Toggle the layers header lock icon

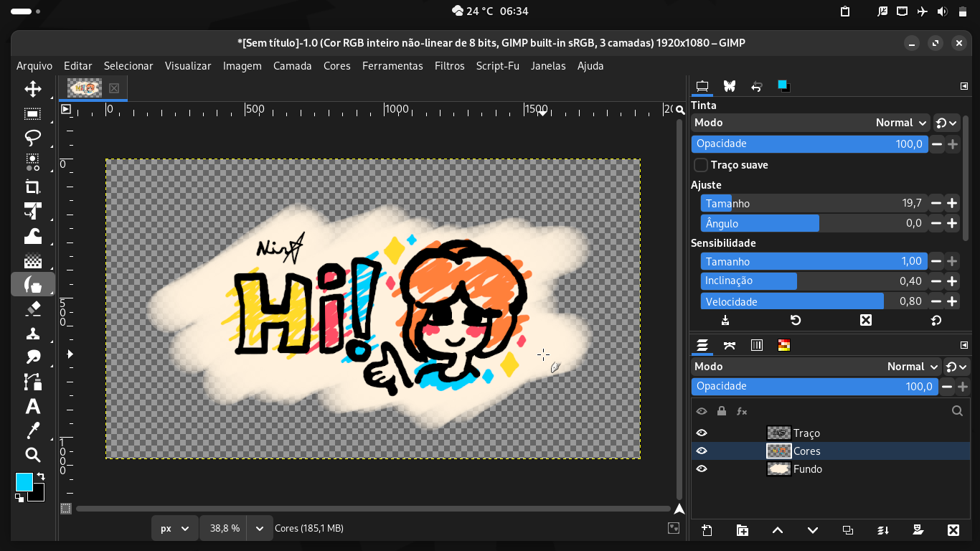722,411
